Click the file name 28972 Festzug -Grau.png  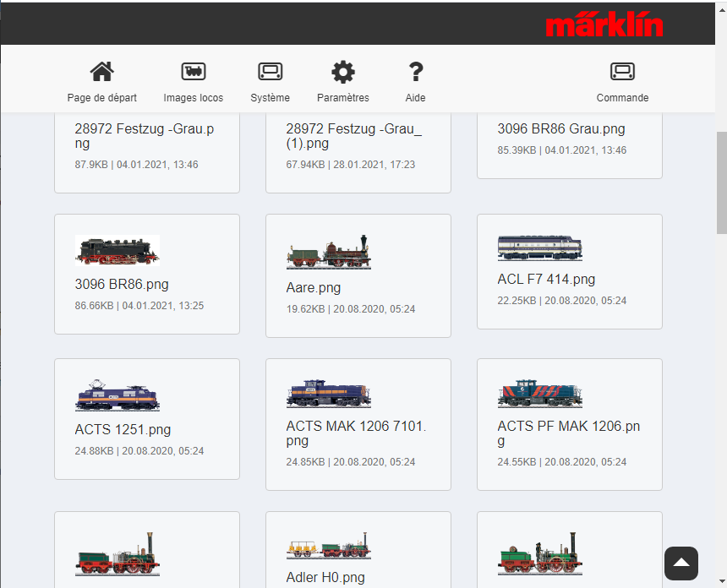[145, 136]
